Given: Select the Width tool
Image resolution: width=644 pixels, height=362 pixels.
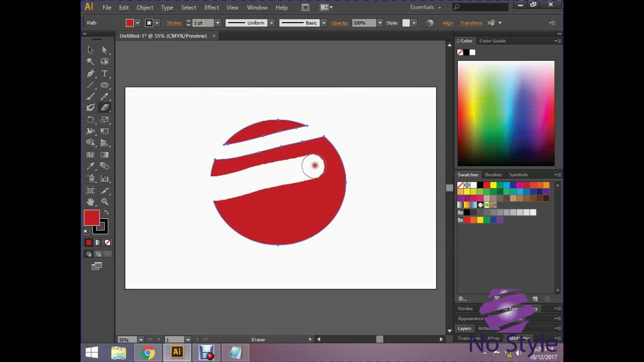Looking at the screenshot, I should click(x=91, y=131).
